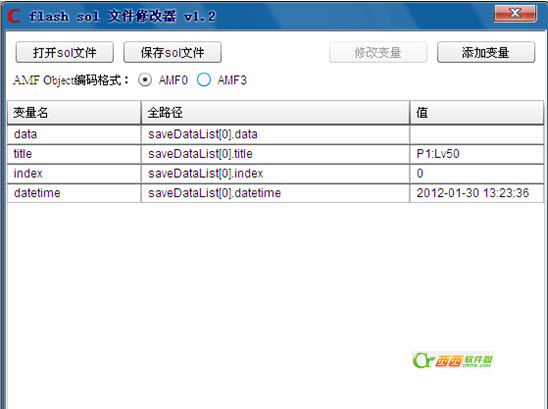Select the AMF3 radio button
The height and width of the screenshot is (409, 548).
tap(204, 80)
